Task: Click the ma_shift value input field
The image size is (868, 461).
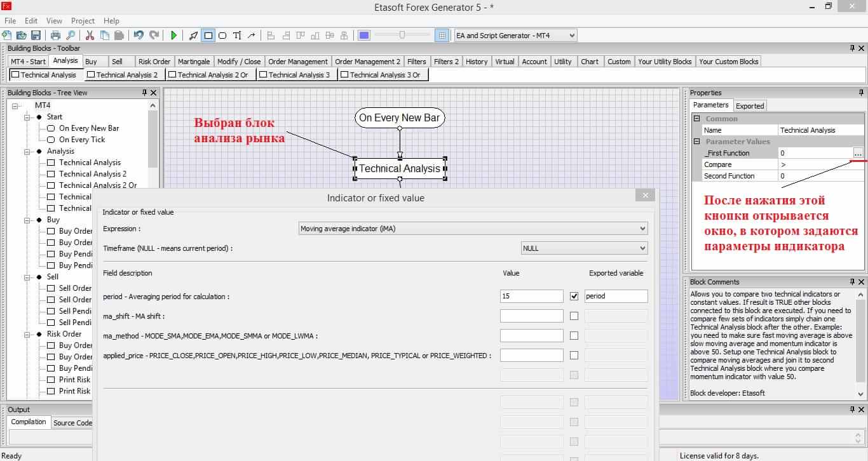Action: 532,316
